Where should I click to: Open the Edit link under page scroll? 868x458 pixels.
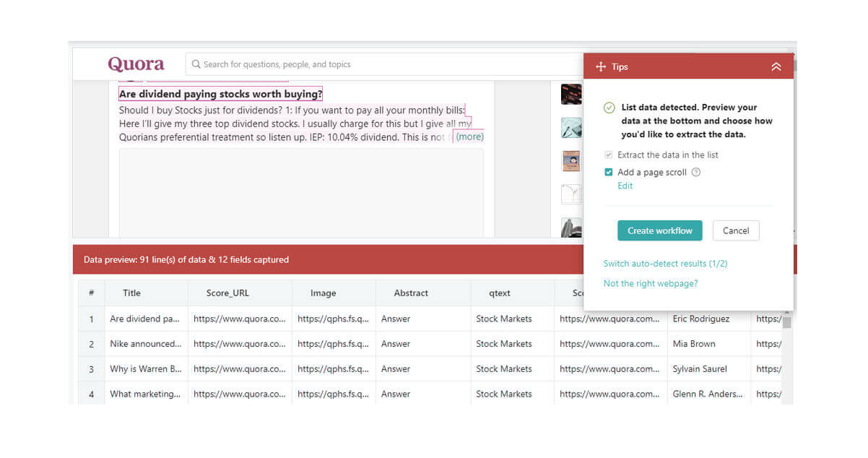(x=625, y=186)
